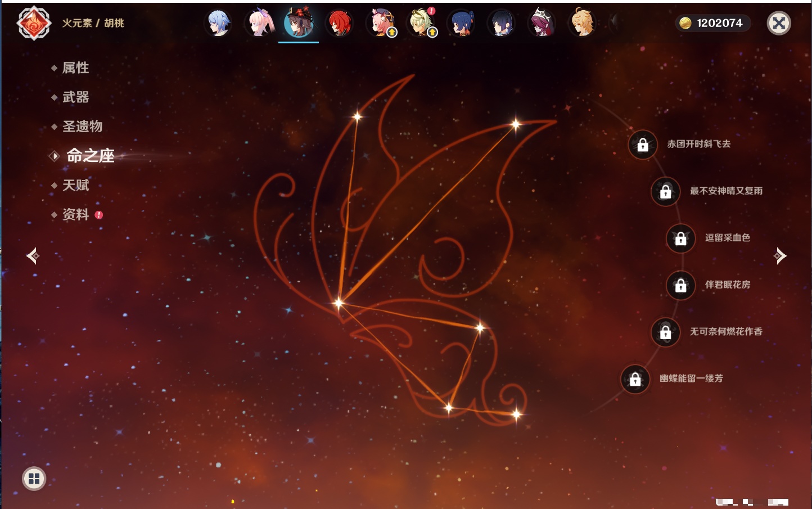Go to the 天赋 talents page
Viewport: 812px width, 509px height.
tap(75, 185)
